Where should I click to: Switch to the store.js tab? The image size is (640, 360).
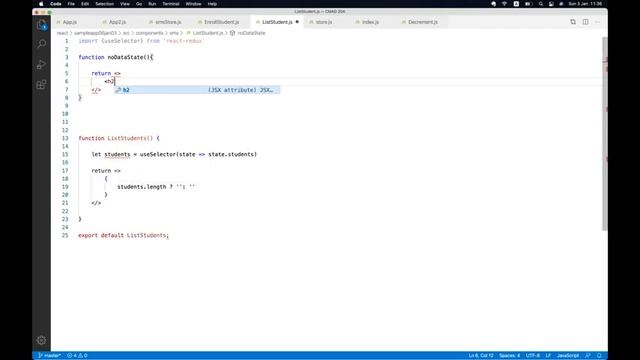pyautogui.click(x=324, y=22)
